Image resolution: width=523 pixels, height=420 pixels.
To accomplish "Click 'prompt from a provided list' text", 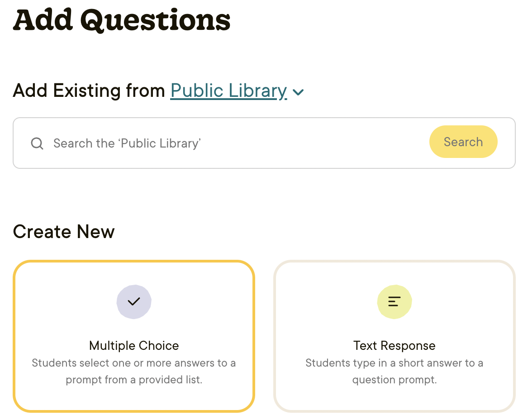I will coord(134,380).
